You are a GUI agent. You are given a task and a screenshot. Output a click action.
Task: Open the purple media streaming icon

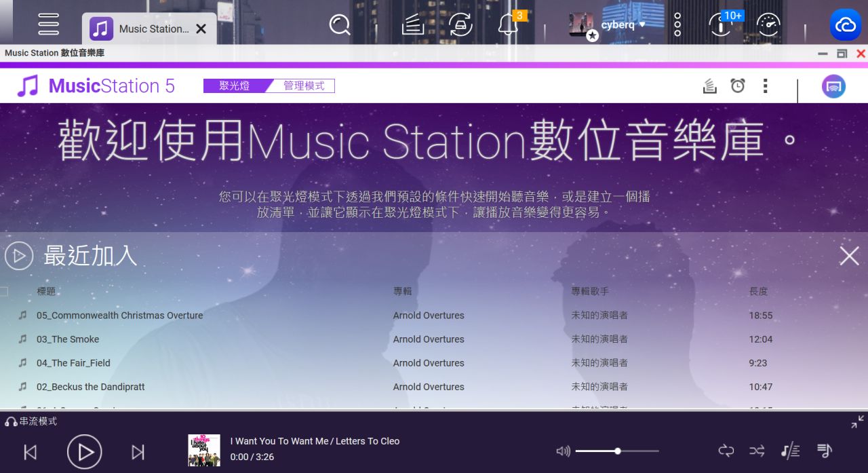(x=833, y=86)
